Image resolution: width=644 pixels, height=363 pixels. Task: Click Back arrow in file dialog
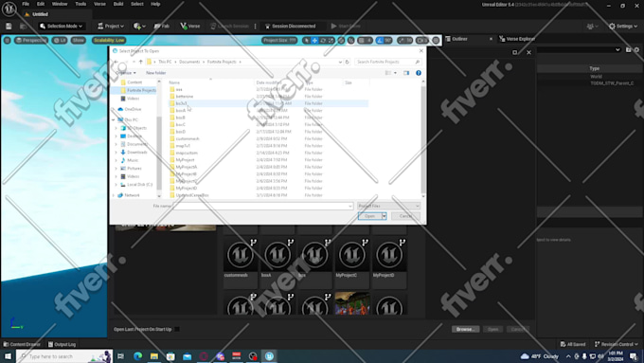(116, 62)
